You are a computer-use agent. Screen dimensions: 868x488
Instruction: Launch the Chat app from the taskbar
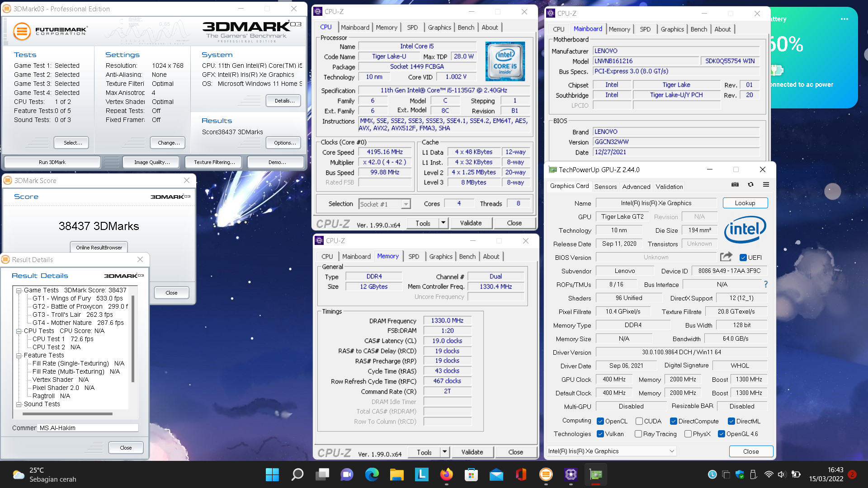click(x=347, y=474)
